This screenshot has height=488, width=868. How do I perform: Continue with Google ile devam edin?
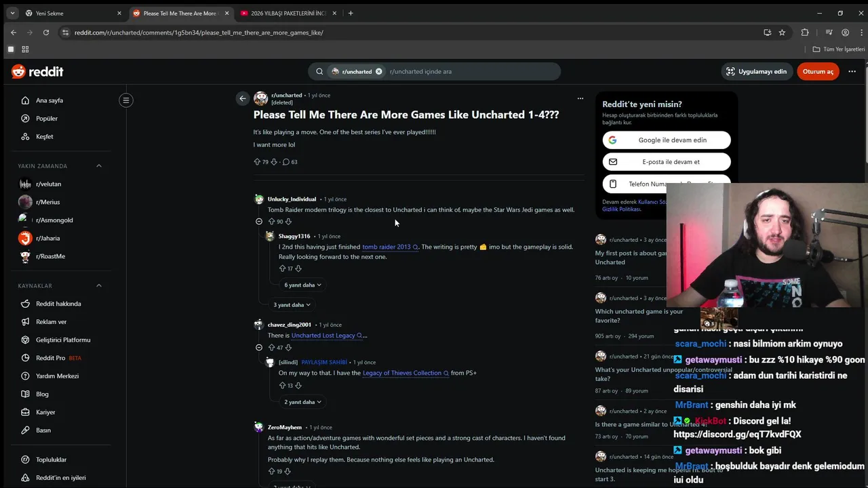click(x=667, y=140)
